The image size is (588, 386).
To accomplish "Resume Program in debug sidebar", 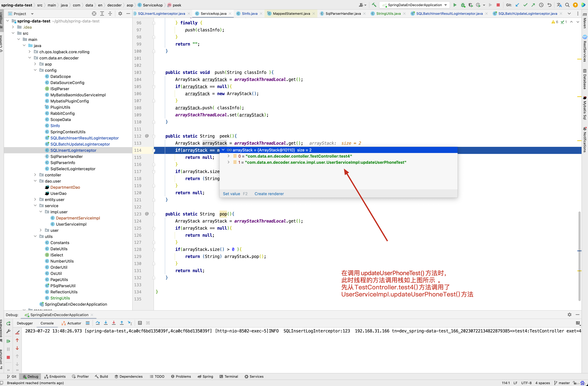I will (8, 341).
